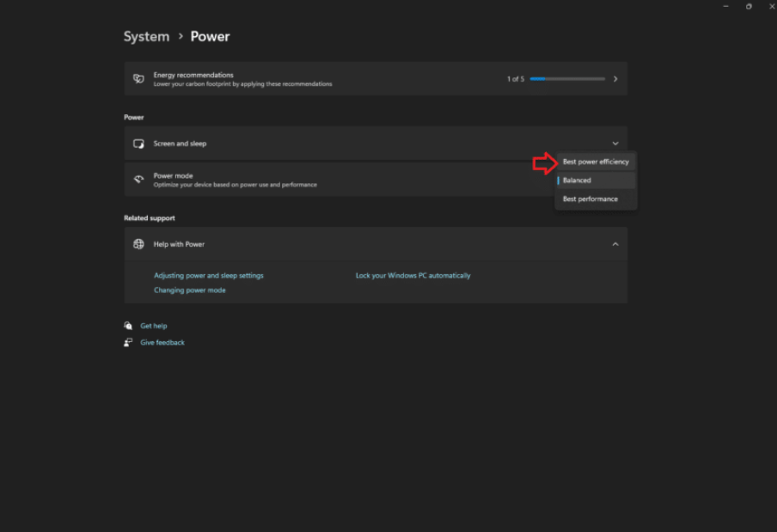The image size is (777, 532).
Task: Minimize the Settings window
Action: click(x=725, y=6)
